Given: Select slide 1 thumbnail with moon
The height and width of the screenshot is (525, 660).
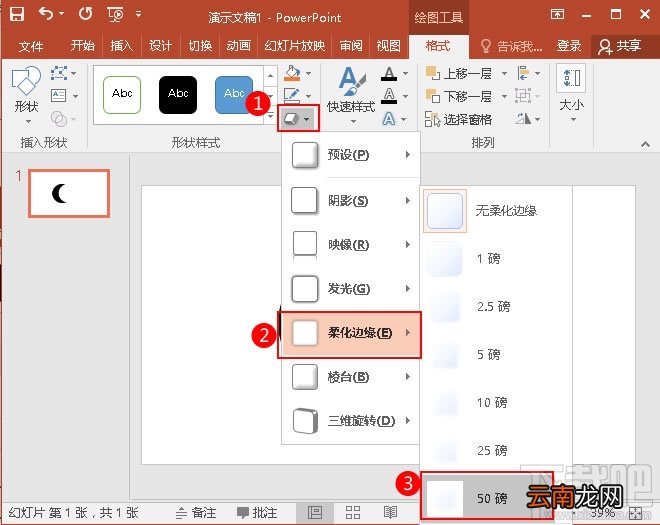Looking at the screenshot, I should pyautogui.click(x=69, y=193).
